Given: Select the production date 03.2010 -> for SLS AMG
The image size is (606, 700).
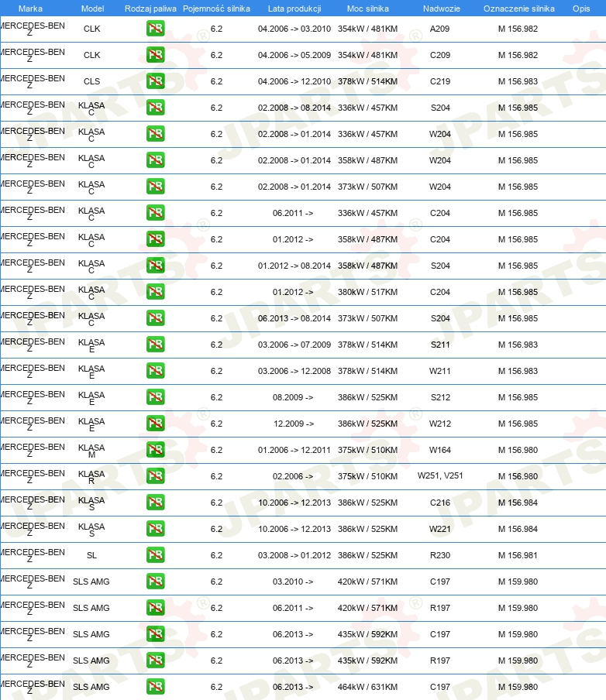Looking at the screenshot, I should click(x=293, y=582).
